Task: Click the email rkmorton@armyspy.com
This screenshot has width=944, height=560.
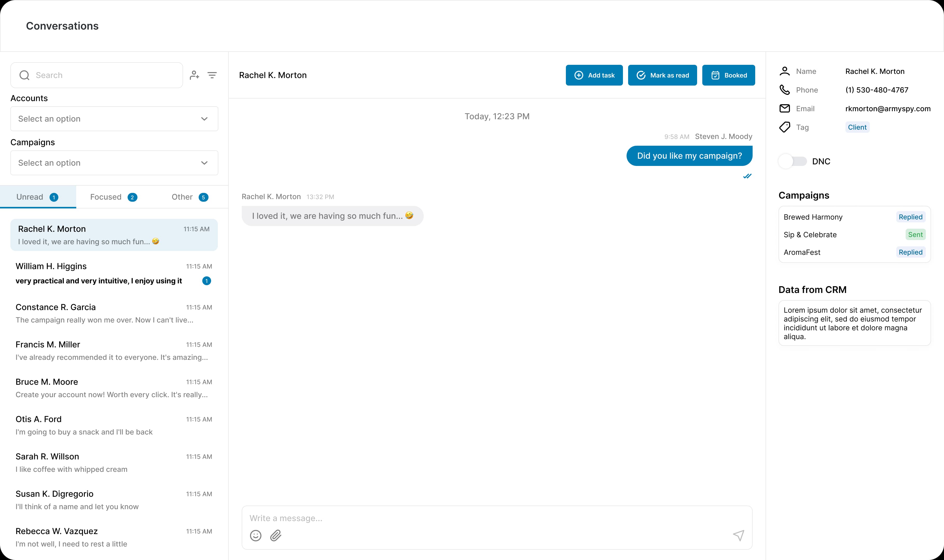Action: 888,109
